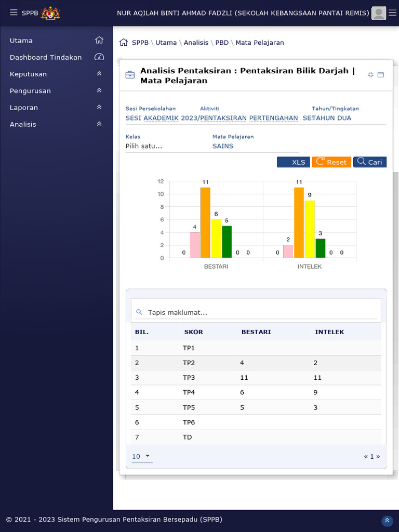This screenshot has width=399, height=532.
Task: Click the Dashboard Tindakan gauge icon
Action: click(99, 57)
